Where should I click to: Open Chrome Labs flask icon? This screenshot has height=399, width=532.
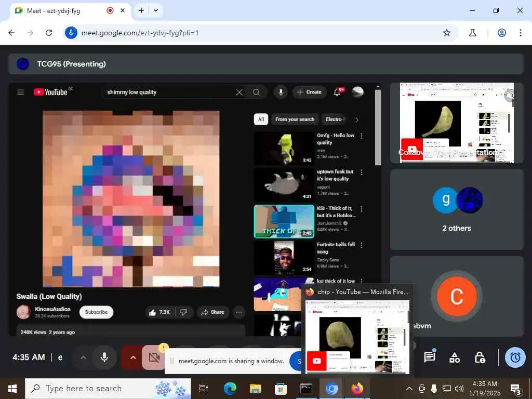pyautogui.click(x=473, y=33)
